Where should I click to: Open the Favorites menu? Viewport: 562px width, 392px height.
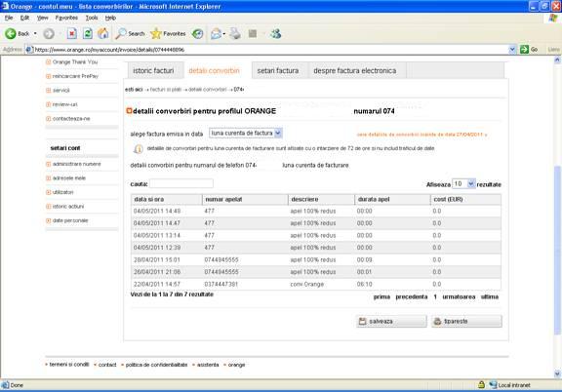[x=66, y=18]
